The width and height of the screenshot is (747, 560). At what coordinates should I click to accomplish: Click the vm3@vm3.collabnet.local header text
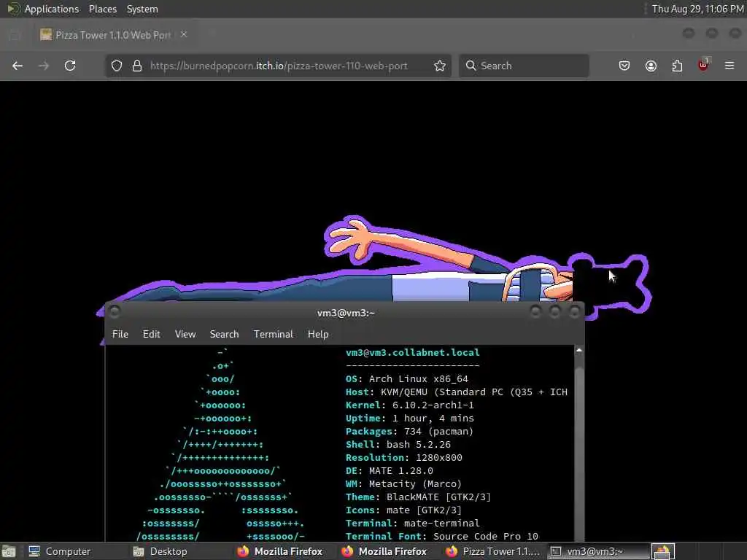click(413, 353)
